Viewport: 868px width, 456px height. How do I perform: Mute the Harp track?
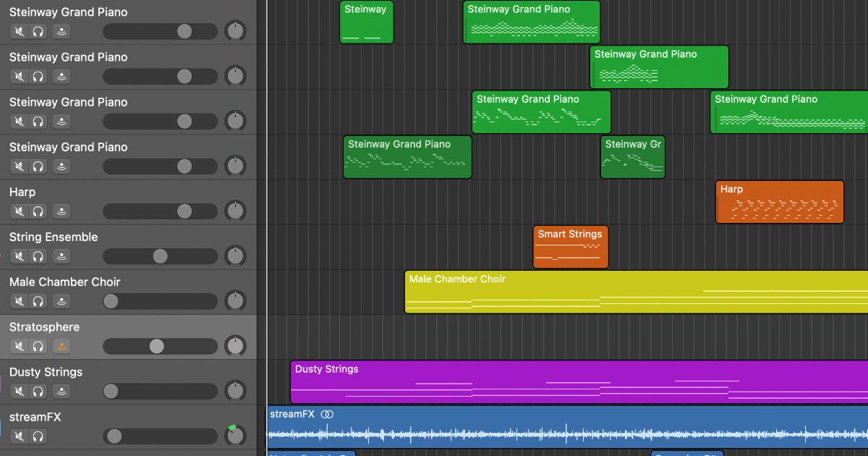click(x=18, y=211)
